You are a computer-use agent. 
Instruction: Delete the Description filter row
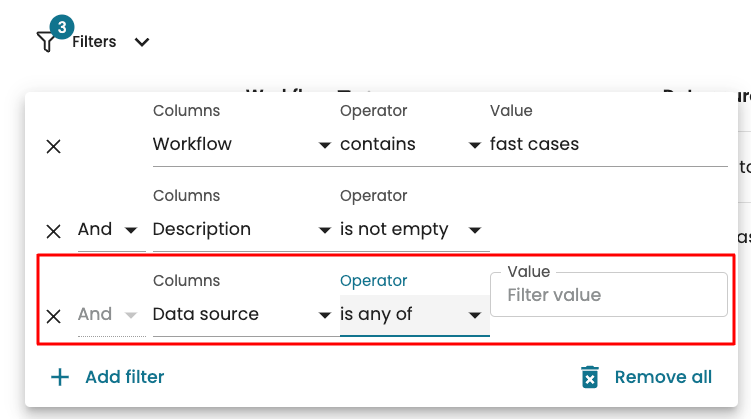(x=54, y=231)
